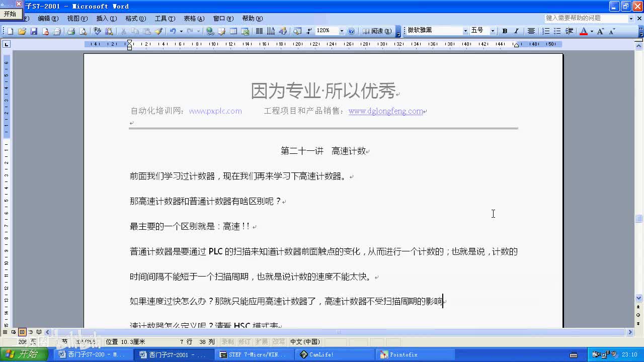This screenshot has width=644, height=362.
Task: Open the font name dropdown 微软雅黑
Action: [x=465, y=31]
